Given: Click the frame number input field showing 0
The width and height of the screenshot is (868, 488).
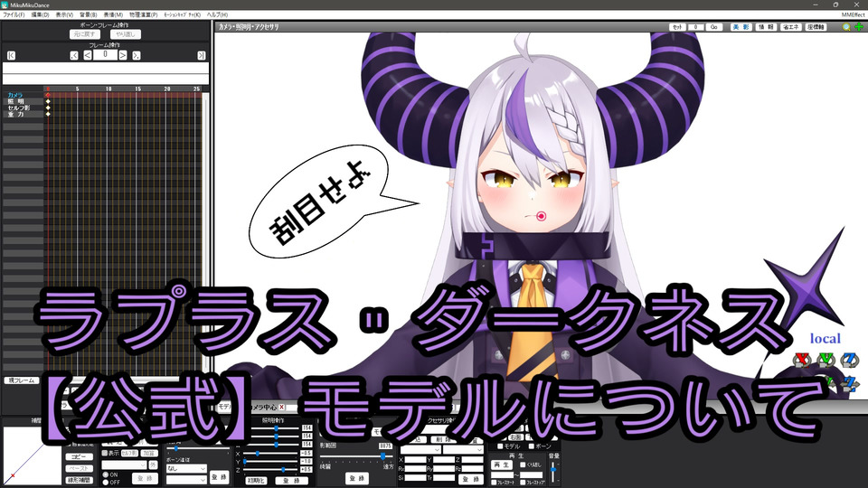Looking at the screenshot, I should (105, 54).
